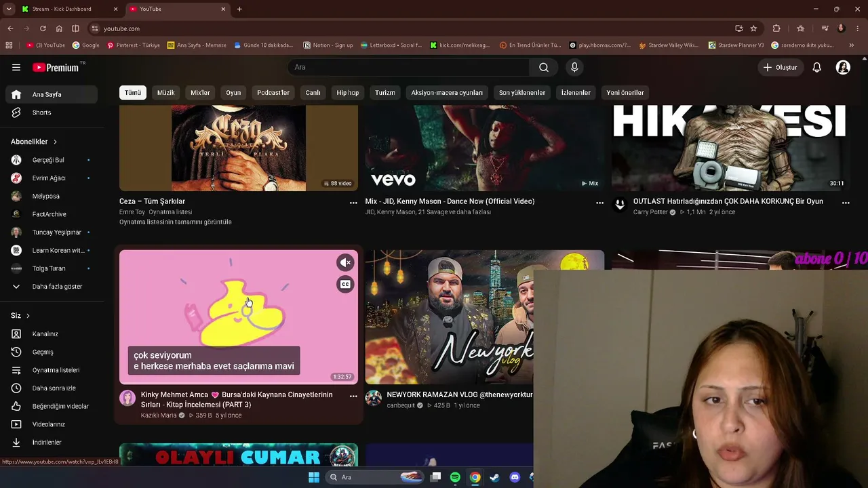The height and width of the screenshot is (488, 868).
Task: Open Videolarınız in the sidebar
Action: 49,424
